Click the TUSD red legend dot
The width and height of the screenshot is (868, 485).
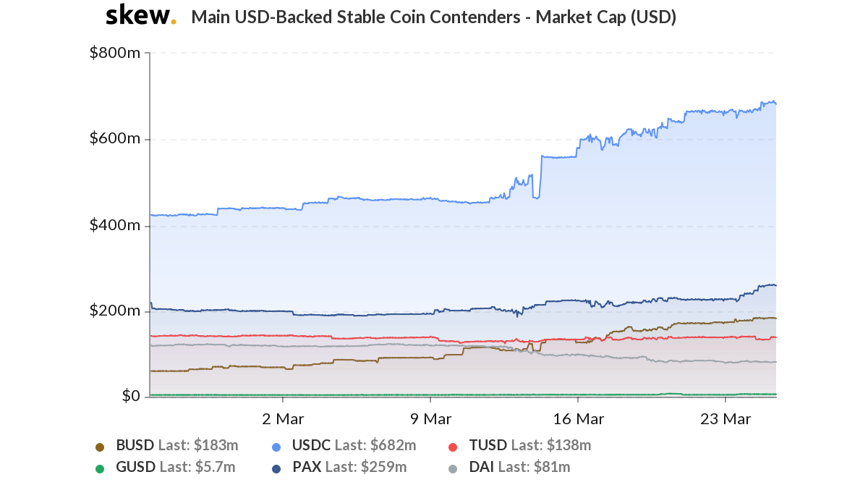tap(453, 447)
